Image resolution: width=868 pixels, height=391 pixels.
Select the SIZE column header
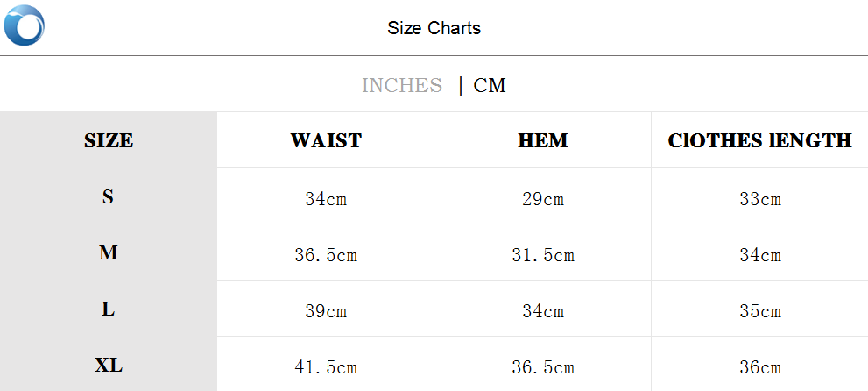[109, 140]
